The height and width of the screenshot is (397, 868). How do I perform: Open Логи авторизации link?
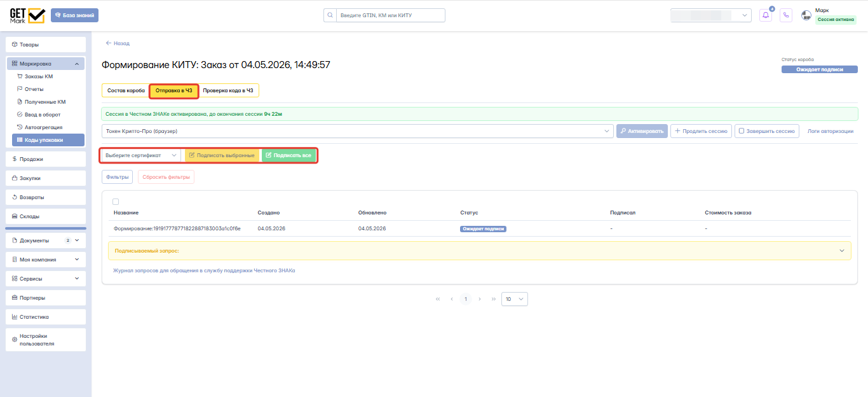[x=831, y=131]
